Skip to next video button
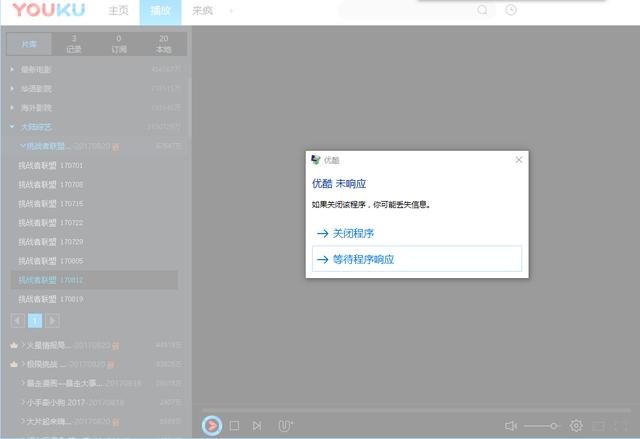This screenshot has height=439, width=640. pos(257,426)
